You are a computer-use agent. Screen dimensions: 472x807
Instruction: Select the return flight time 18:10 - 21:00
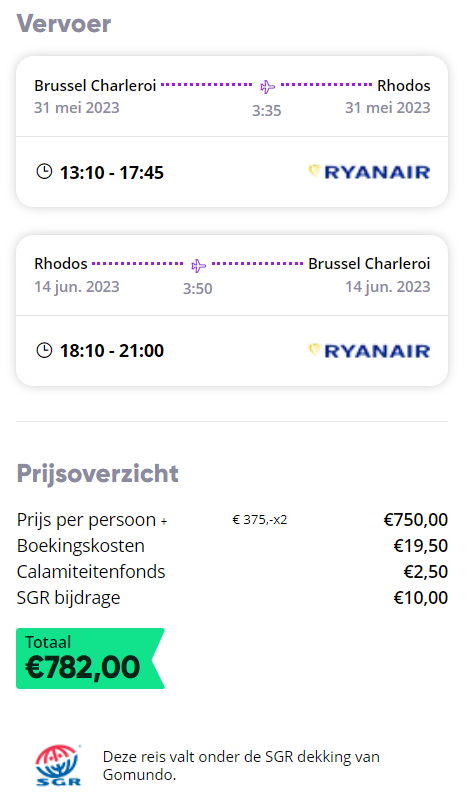[x=112, y=351]
